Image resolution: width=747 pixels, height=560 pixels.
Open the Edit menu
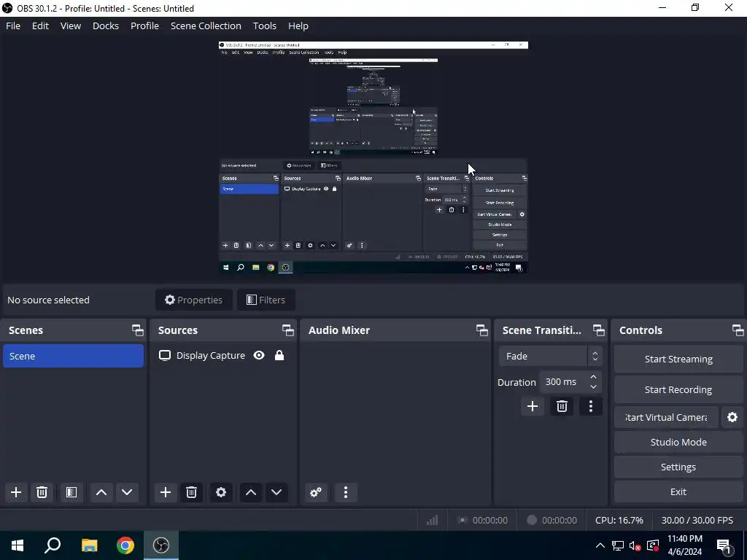[41, 26]
